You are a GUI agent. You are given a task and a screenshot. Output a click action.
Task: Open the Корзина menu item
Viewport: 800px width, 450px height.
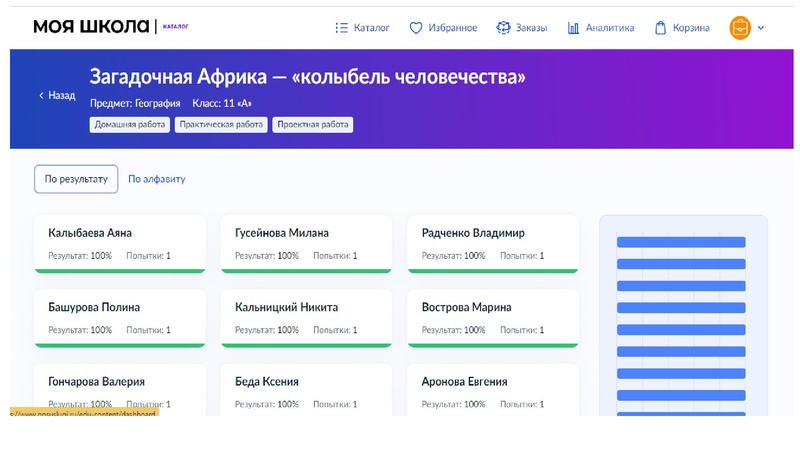pos(691,28)
